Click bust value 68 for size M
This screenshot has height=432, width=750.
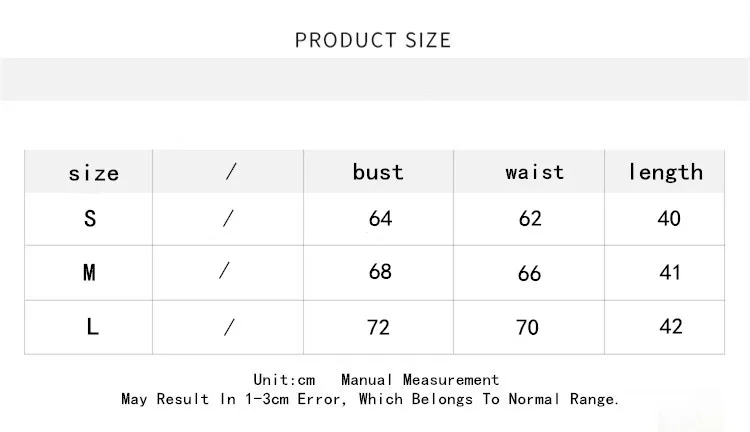pos(380,272)
